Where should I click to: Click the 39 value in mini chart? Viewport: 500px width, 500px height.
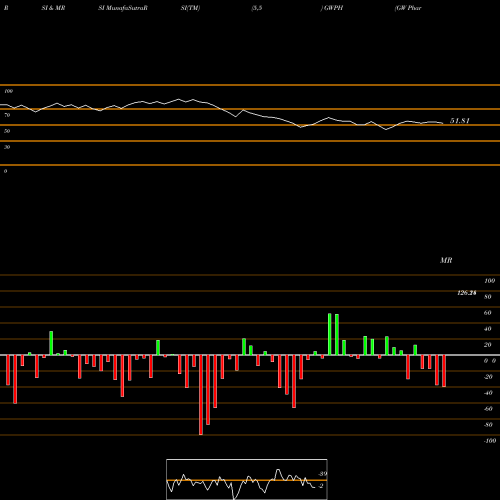323,474
